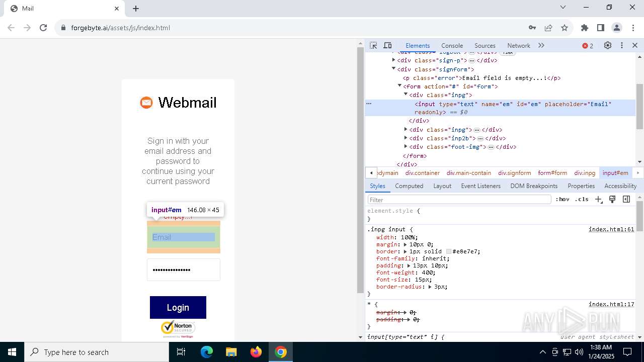
Task: Click the #e8e7e7 border color swatch
Action: [448, 251]
